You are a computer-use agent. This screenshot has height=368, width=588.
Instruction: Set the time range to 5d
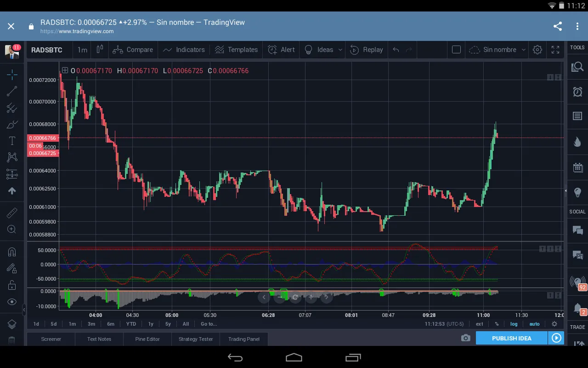click(x=54, y=324)
